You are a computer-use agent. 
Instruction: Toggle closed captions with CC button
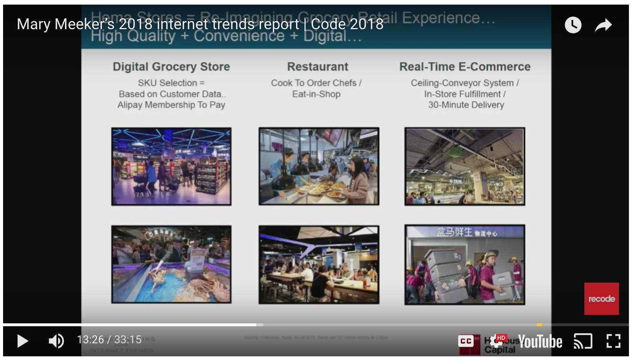pos(466,341)
